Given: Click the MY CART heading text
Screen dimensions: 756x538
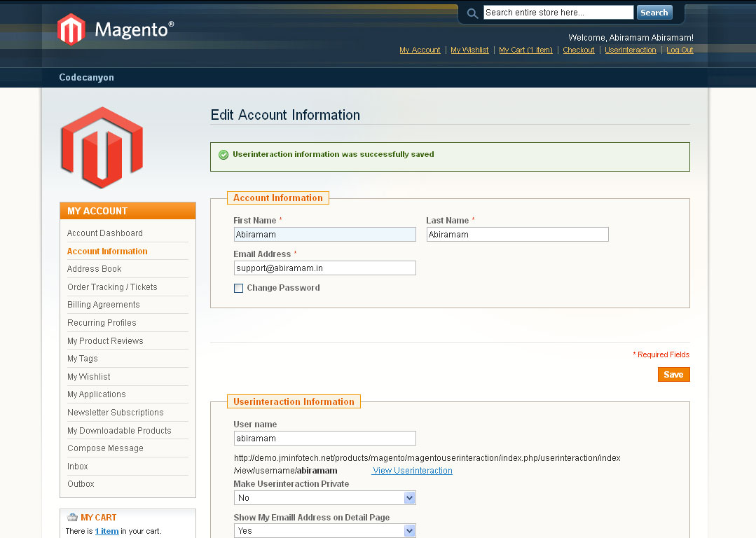Looking at the screenshot, I should [x=98, y=517].
